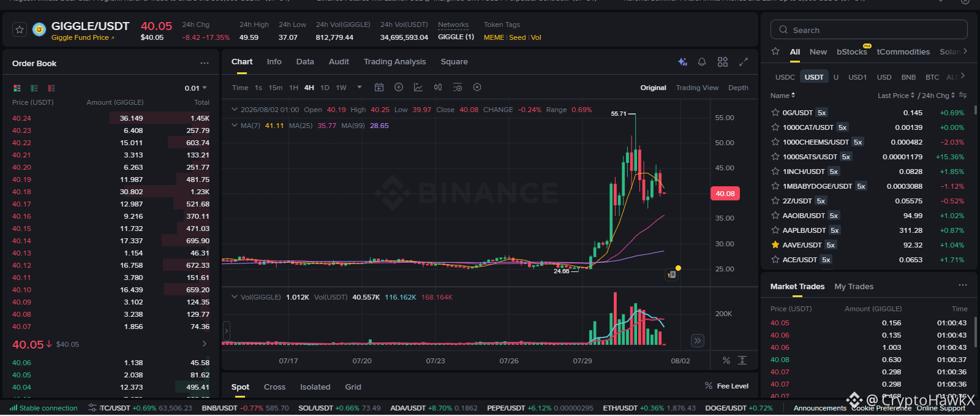This screenshot has height=416, width=980.
Task: Favorite the 0G/USDT pair
Action: click(775, 113)
